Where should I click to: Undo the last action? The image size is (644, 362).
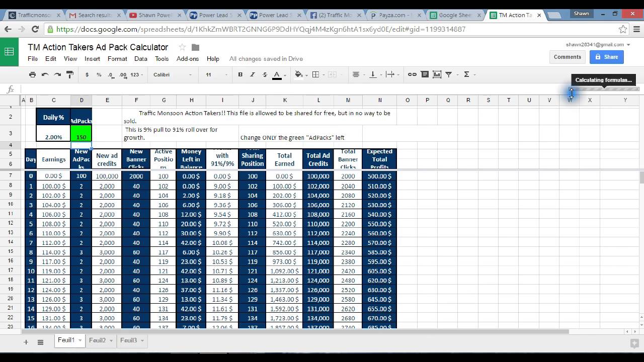pos(45,74)
